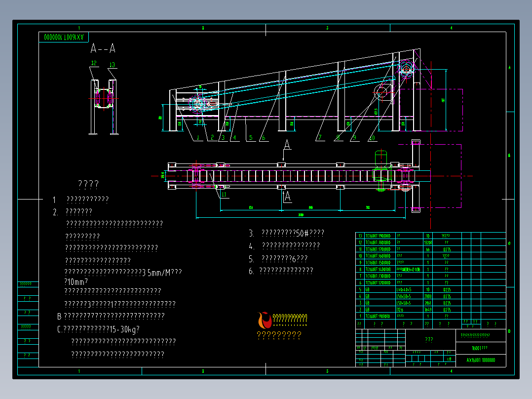The height and width of the screenshot is (399, 532).
Task: Click drawing number AX16001 1000000 in title block
Action: tap(481, 360)
